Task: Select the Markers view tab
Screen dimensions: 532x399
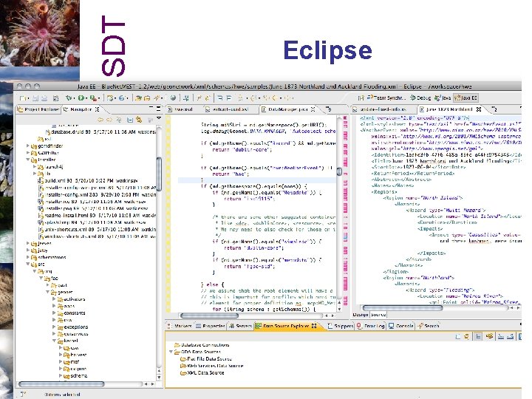Action: 180,326
